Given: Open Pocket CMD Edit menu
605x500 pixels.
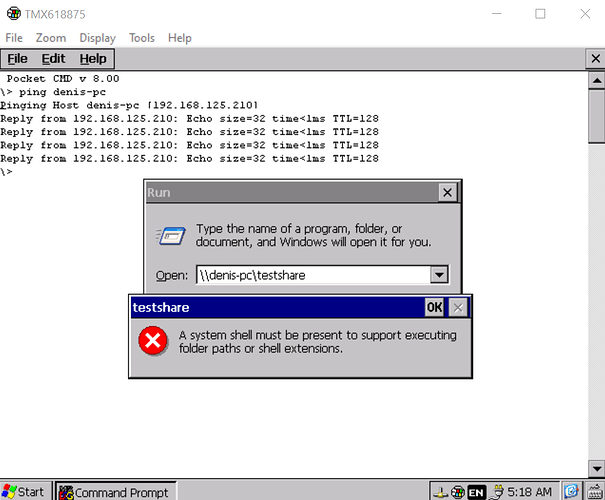Looking at the screenshot, I should tap(53, 59).
